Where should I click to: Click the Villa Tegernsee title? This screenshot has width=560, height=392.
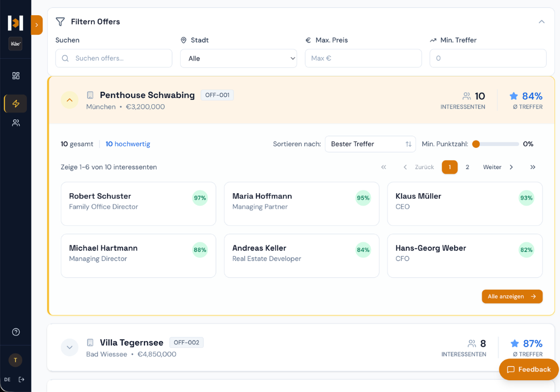132,342
